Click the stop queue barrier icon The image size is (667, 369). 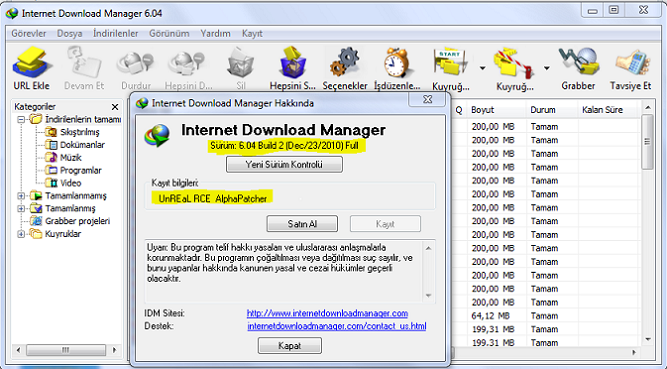(x=512, y=63)
